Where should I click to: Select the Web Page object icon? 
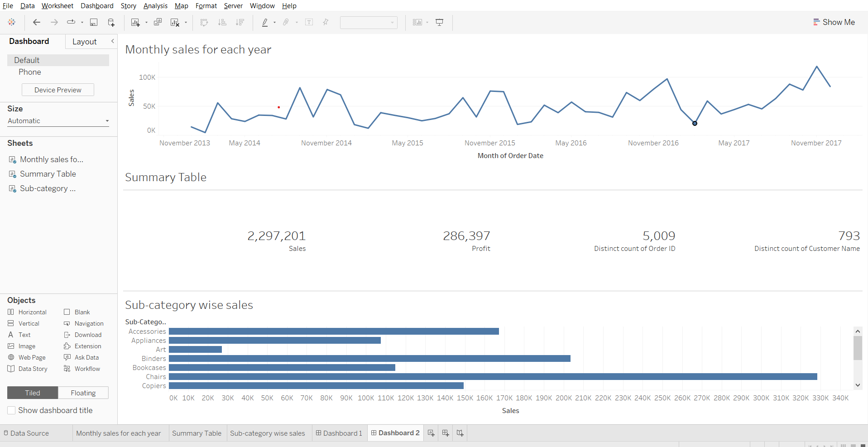coord(11,357)
